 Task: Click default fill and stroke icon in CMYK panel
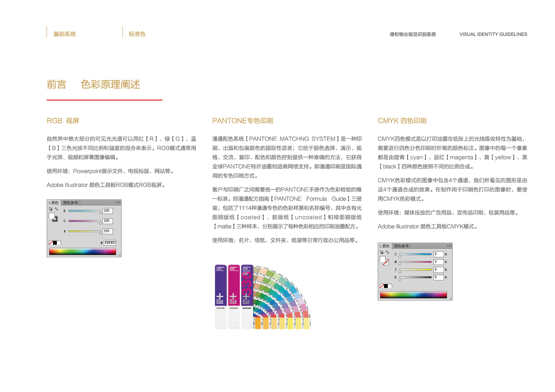(382, 252)
